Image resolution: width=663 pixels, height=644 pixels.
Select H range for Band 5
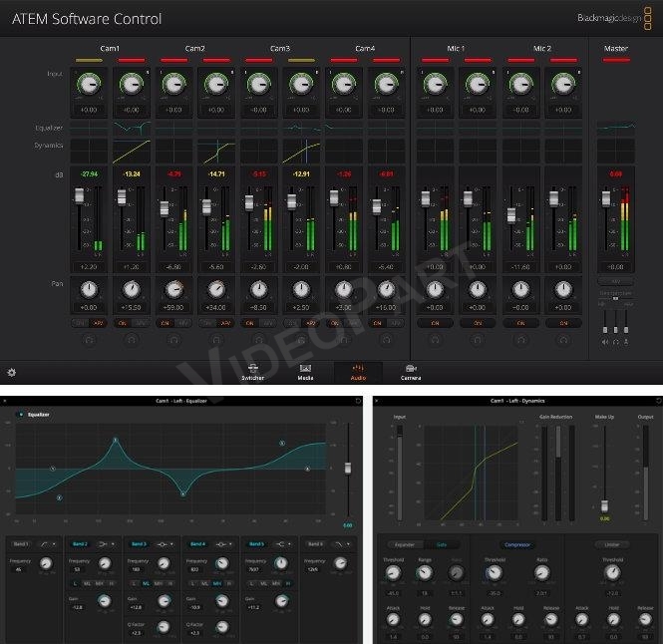point(288,583)
